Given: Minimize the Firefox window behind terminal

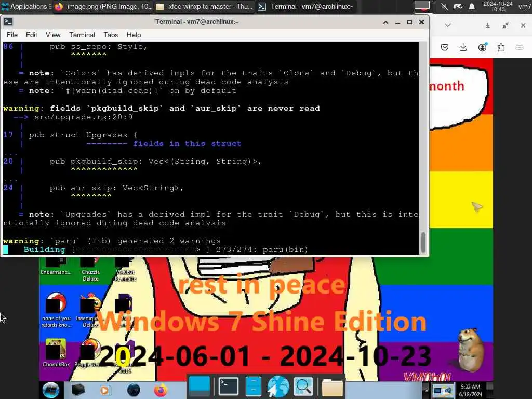Looking at the screenshot, I should click(x=487, y=26).
